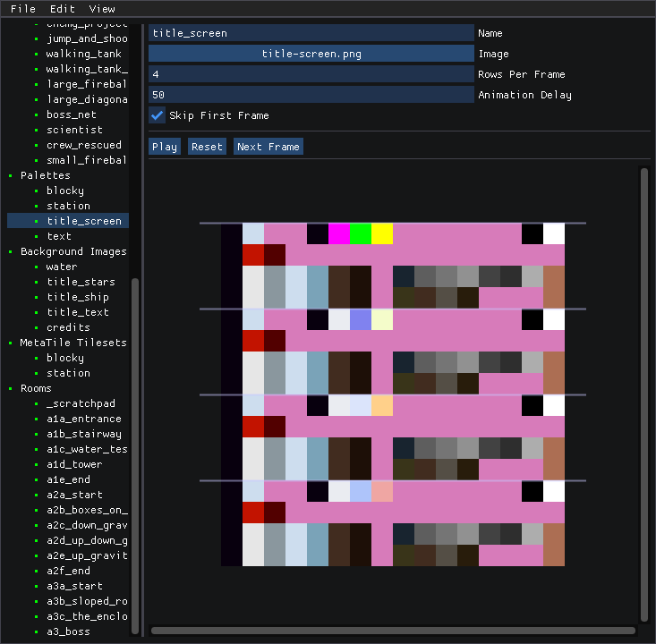Viewport: 656px width, 644px height.
Task: Click the salmon pink swatch in the fourth frame
Action: (x=382, y=491)
